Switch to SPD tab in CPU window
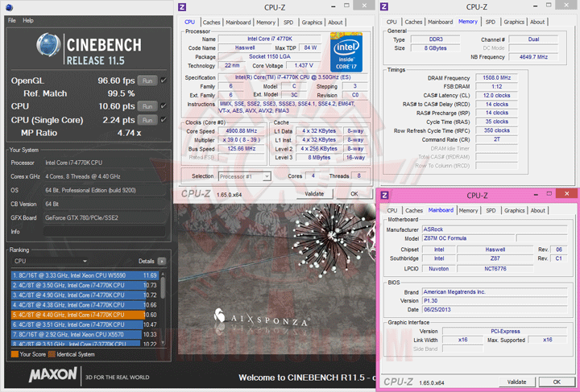The height and width of the screenshot is (392, 580). (288, 23)
